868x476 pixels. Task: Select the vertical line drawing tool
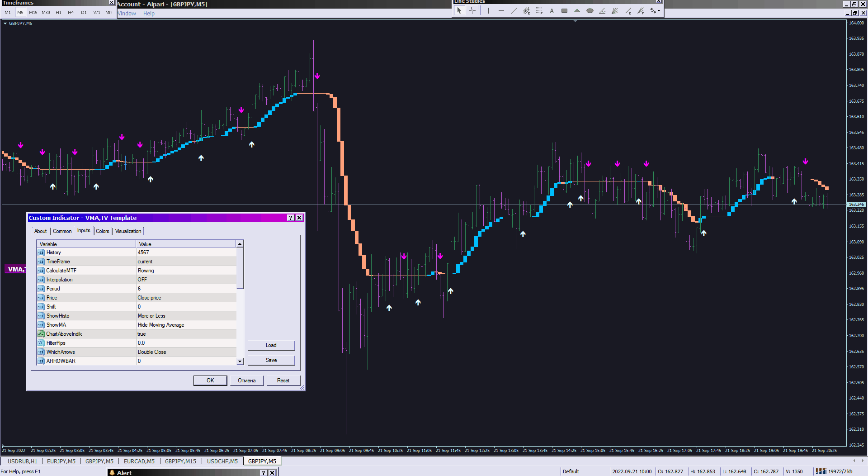coord(488,11)
